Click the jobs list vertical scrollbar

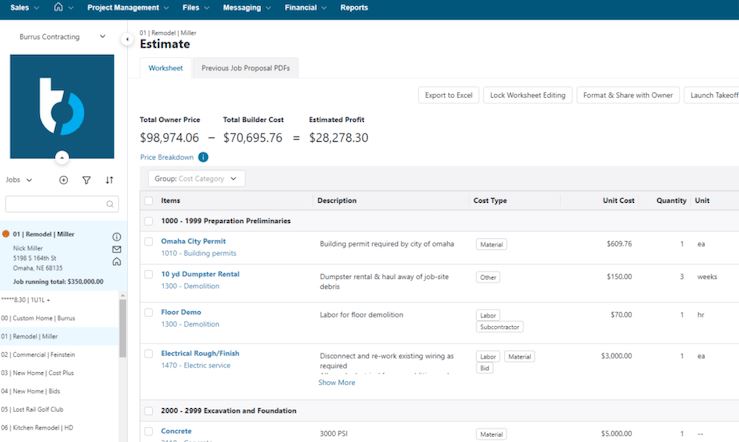123,328
